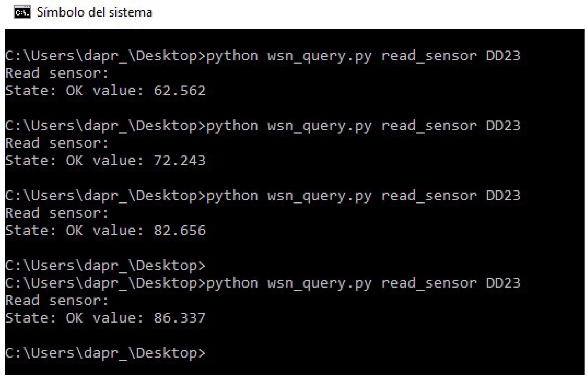Click the "OK" state beside value 82.656
The height and width of the screenshot is (378, 588).
click(x=74, y=230)
